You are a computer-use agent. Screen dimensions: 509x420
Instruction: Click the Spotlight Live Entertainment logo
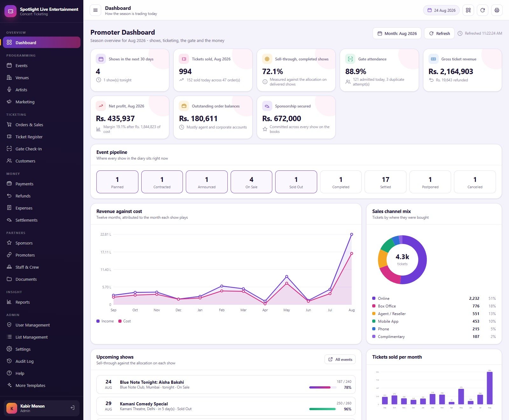point(10,11)
